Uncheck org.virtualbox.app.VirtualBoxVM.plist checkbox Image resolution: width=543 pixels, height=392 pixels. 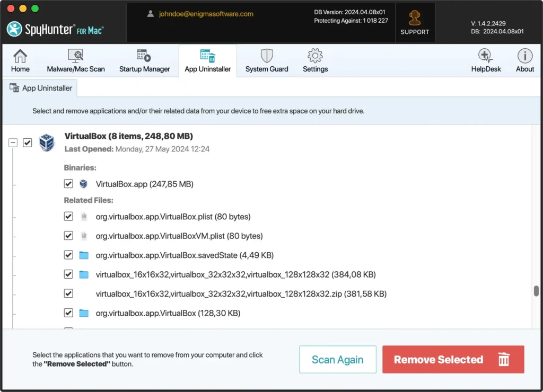tap(68, 236)
